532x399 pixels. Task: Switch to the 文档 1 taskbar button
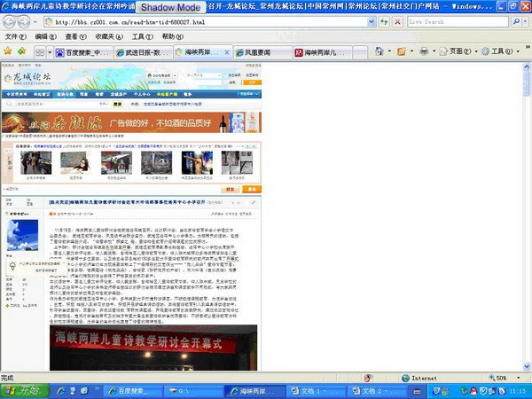(x=316, y=392)
